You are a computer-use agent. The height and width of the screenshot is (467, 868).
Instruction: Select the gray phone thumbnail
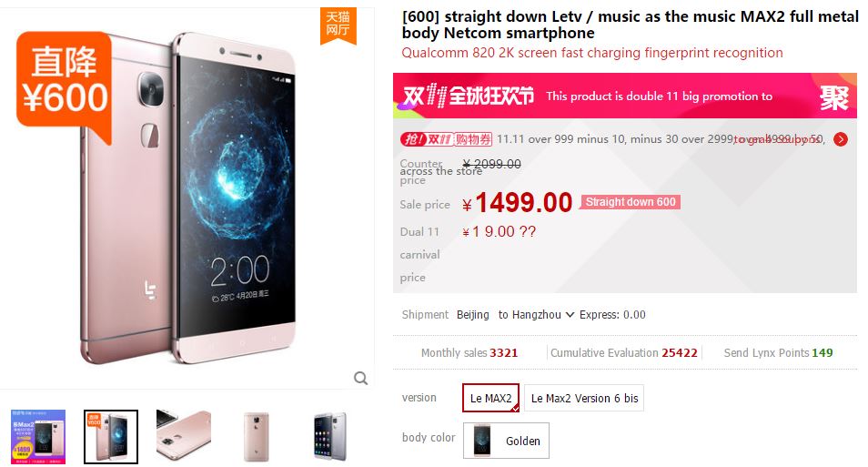(x=329, y=437)
